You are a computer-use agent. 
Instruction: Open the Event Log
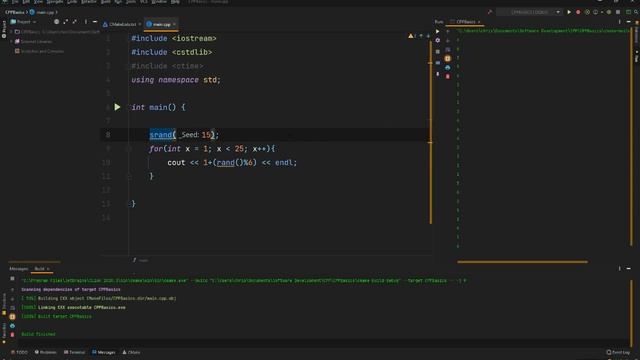click(618, 352)
